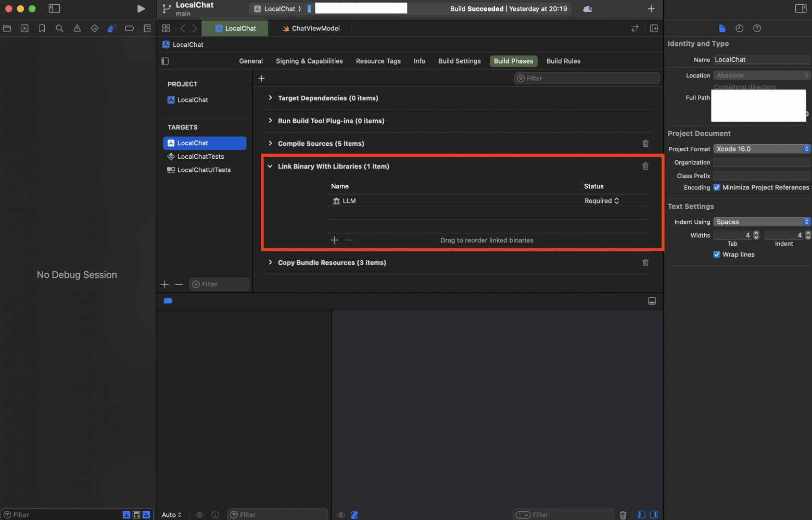Viewport: 812px width, 520px height.
Task: Click the build phases Filter field
Action: (588, 78)
